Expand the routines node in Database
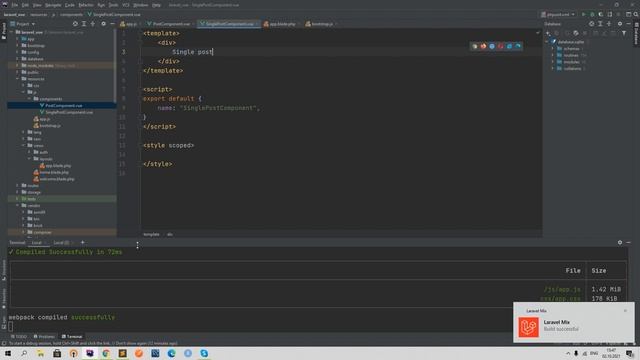 click(x=553, y=55)
